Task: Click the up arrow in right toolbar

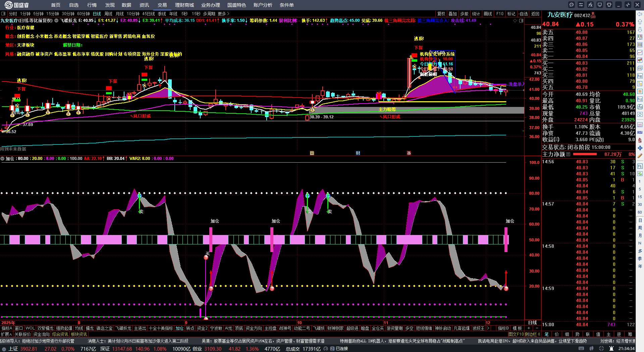Action: 640,22
